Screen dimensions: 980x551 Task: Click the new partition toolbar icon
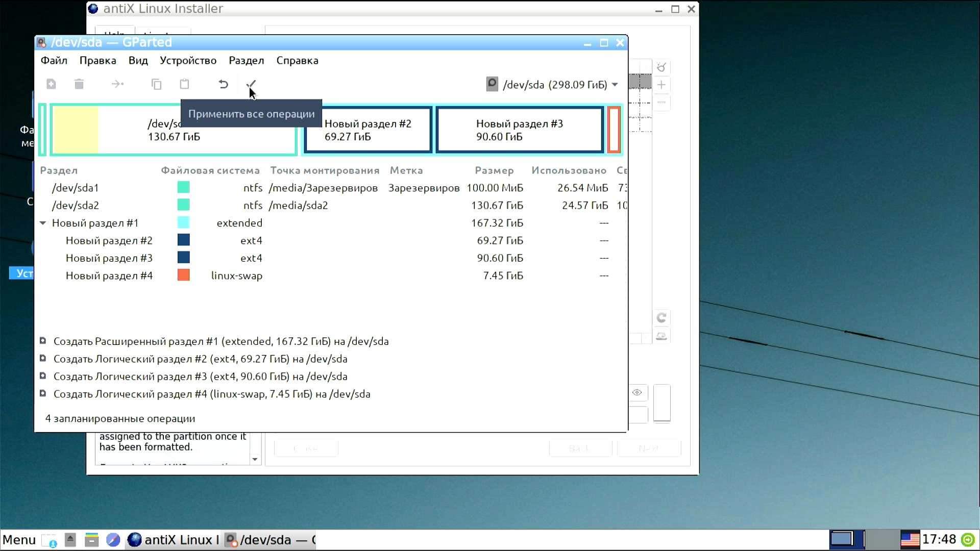tap(51, 84)
